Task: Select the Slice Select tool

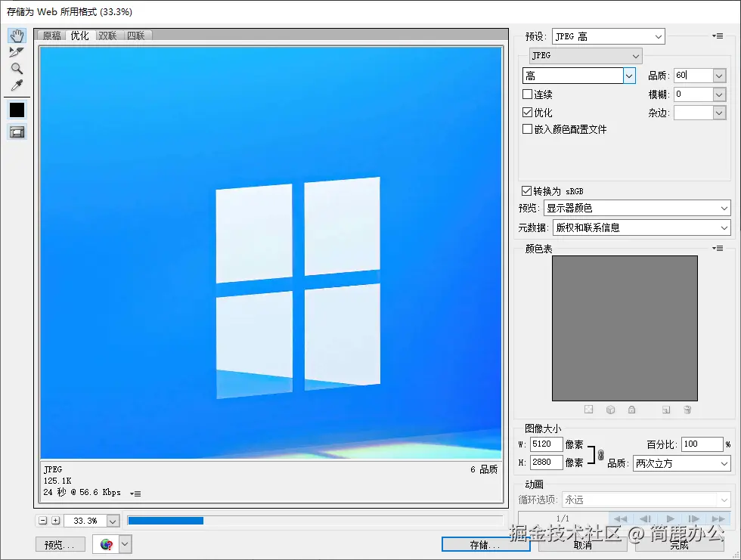Action: 17,52
